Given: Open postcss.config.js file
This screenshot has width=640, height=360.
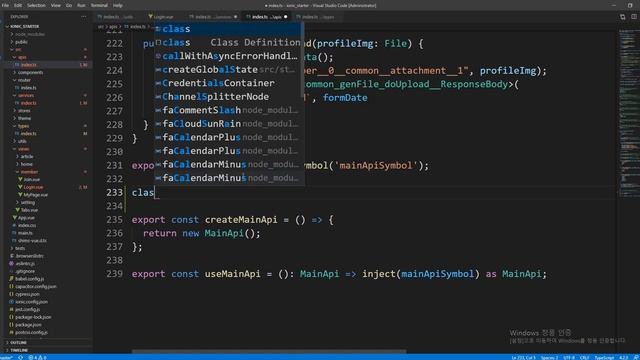Looking at the screenshot, I should tap(31, 332).
